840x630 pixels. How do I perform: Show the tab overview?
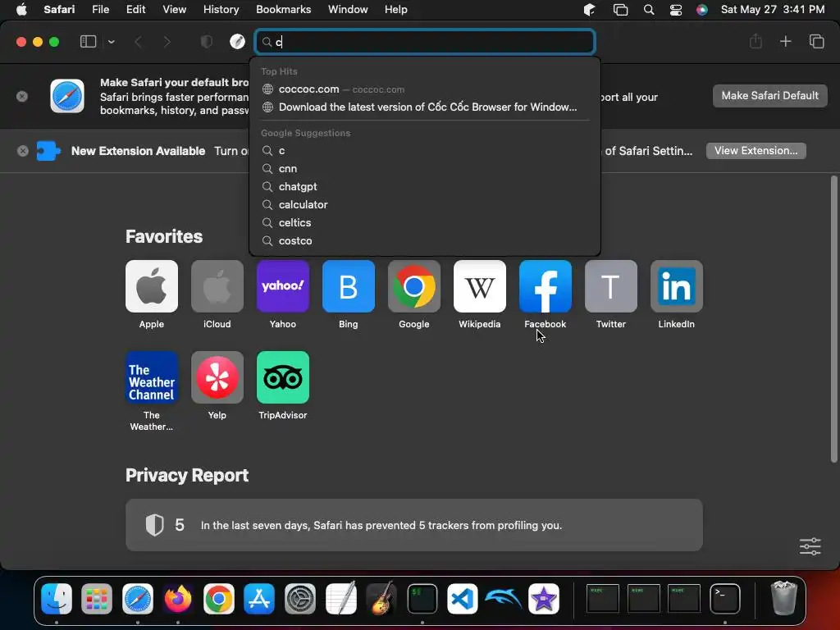(816, 41)
